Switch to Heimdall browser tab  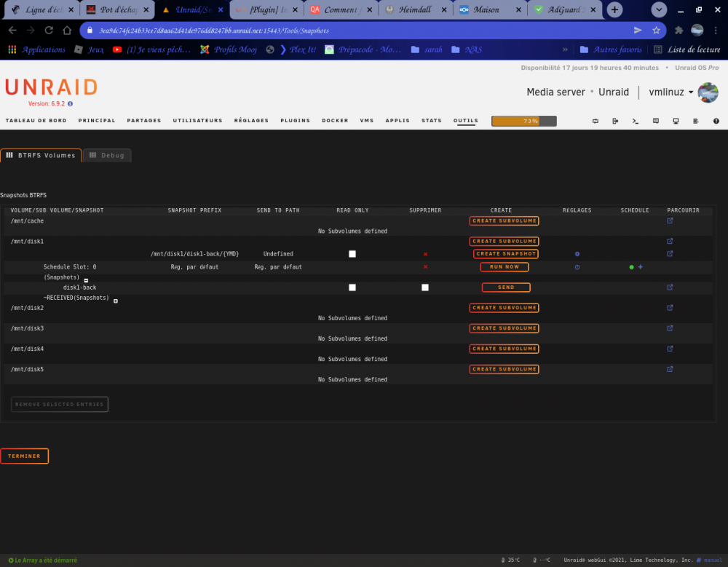[415, 9]
